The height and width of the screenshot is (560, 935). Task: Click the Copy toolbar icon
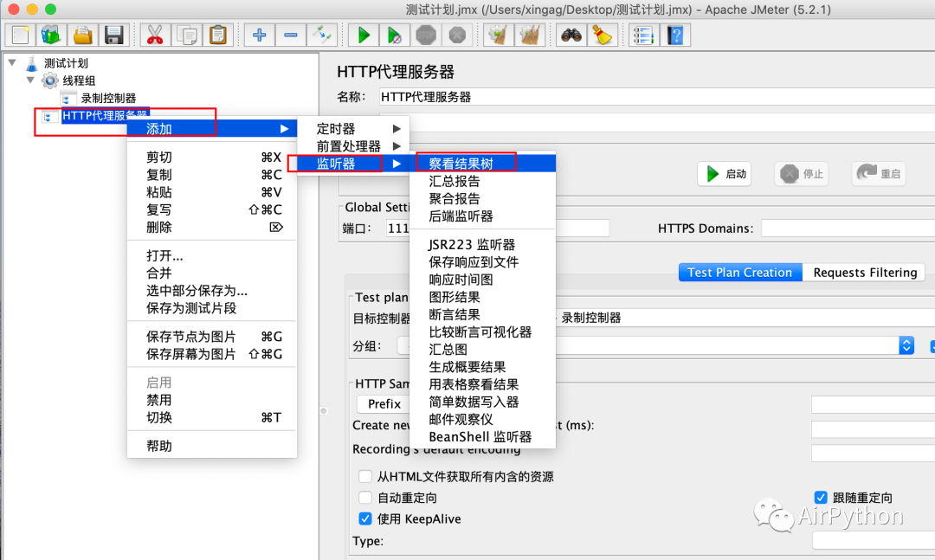click(x=187, y=35)
